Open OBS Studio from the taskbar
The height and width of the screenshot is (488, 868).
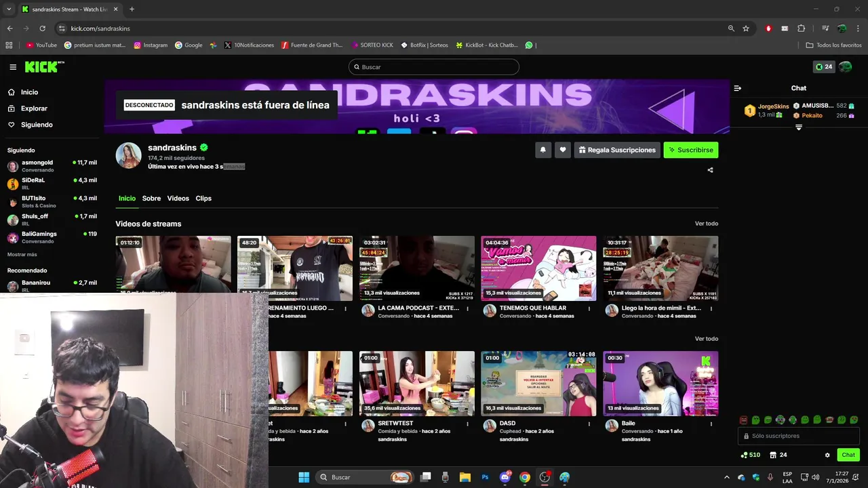[x=545, y=477]
